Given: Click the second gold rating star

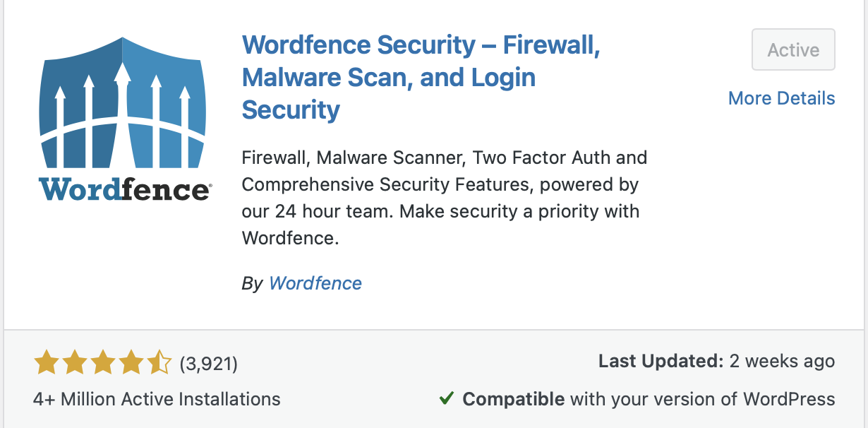Looking at the screenshot, I should tap(75, 364).
